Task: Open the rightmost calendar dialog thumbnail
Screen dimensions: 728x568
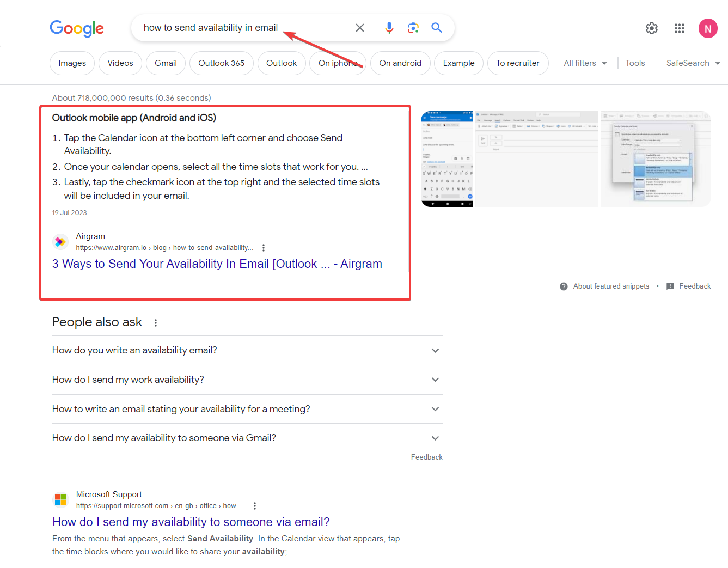Action: click(656, 159)
